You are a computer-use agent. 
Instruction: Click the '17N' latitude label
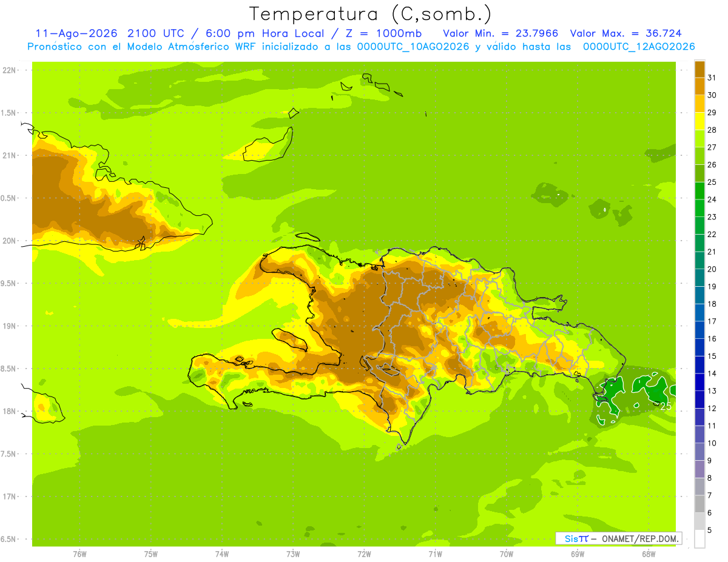pos(10,497)
